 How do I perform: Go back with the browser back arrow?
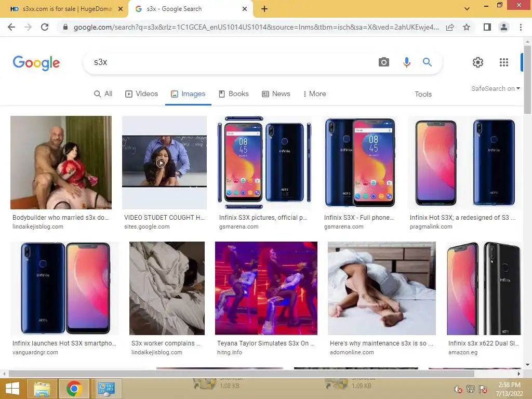(11, 27)
